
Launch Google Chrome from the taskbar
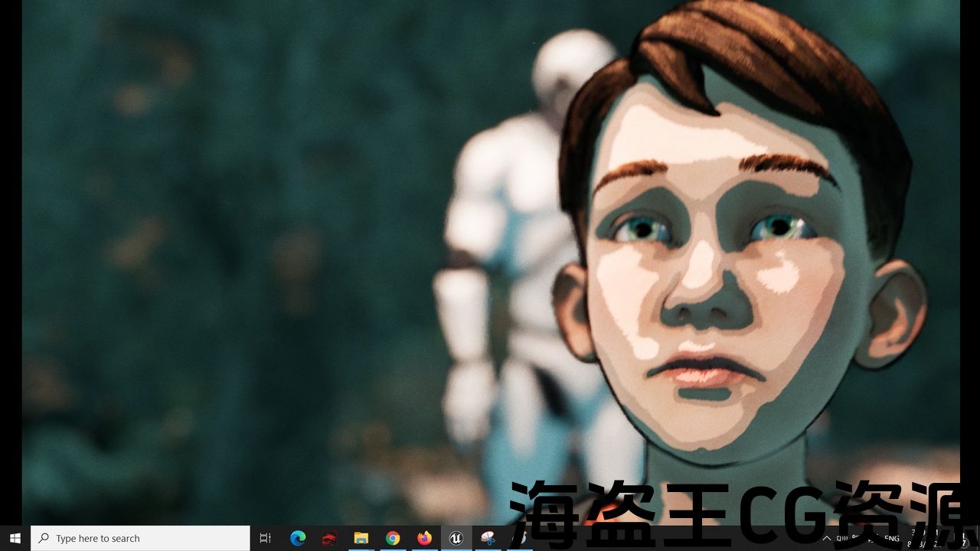[393, 538]
